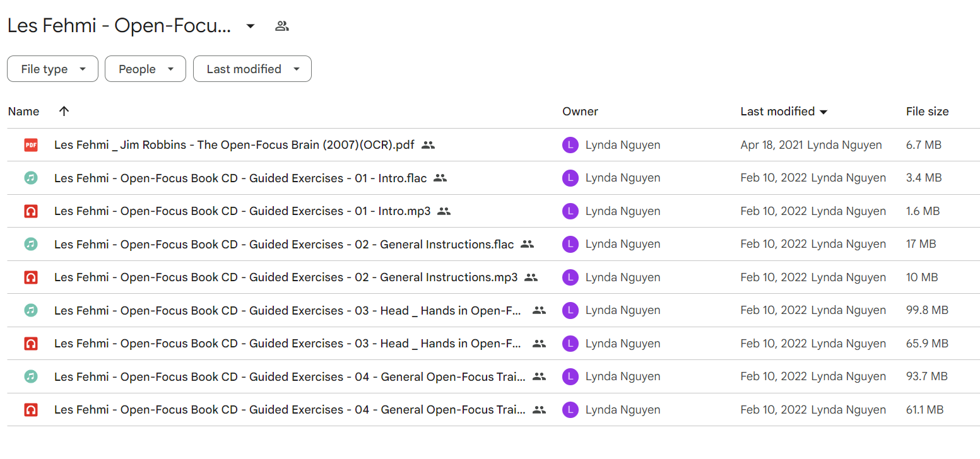The image size is (980, 459).
Task: Click the 1.6 MB file size
Action: point(923,211)
